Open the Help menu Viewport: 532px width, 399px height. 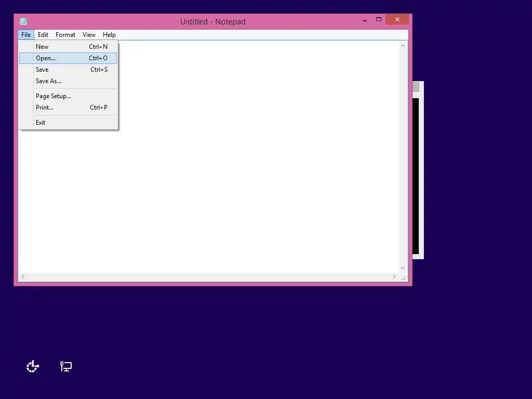tap(109, 35)
